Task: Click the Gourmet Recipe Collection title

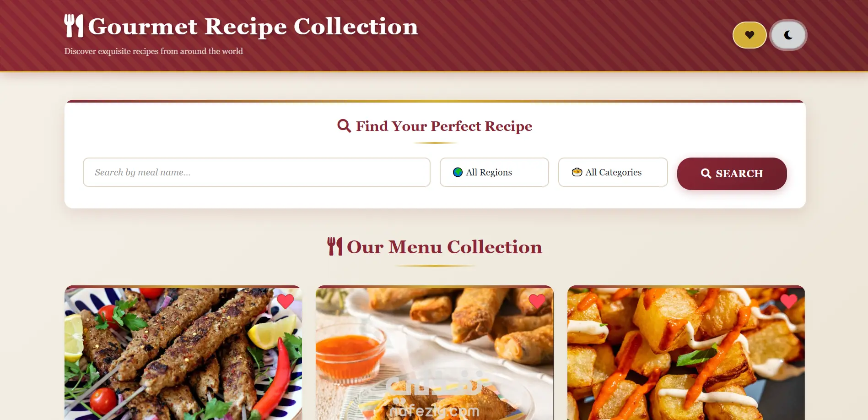Action: click(253, 27)
